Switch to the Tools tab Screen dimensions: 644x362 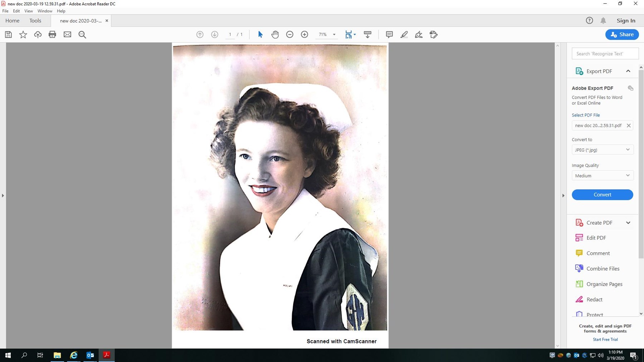pyautogui.click(x=35, y=21)
